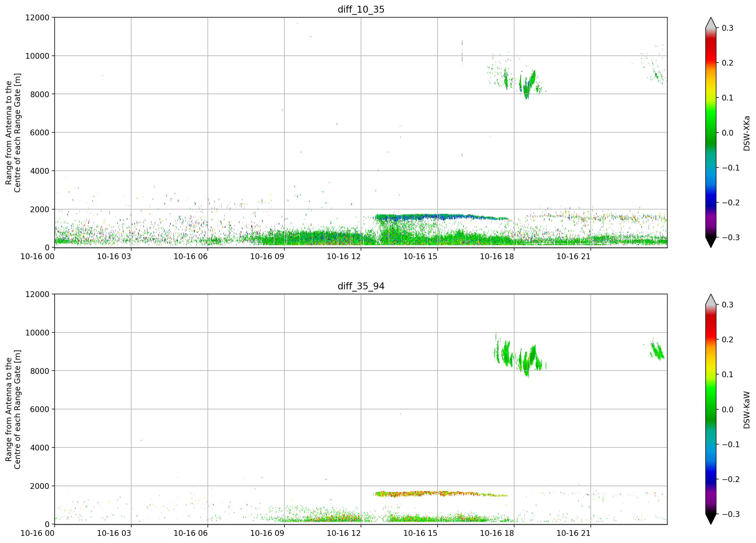Screen dimensions: 756x543
Task: Click the DSW-XKa colorbar gradient
Action: (711, 133)
